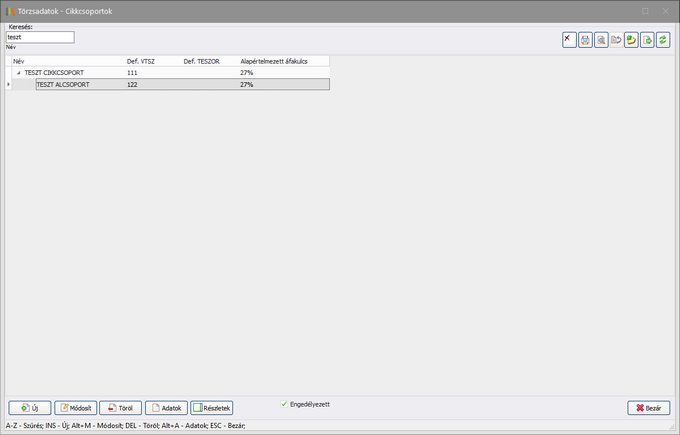Toggle the Engedélyezett checkmark
The height and width of the screenshot is (435, 680).
pyautogui.click(x=285, y=404)
